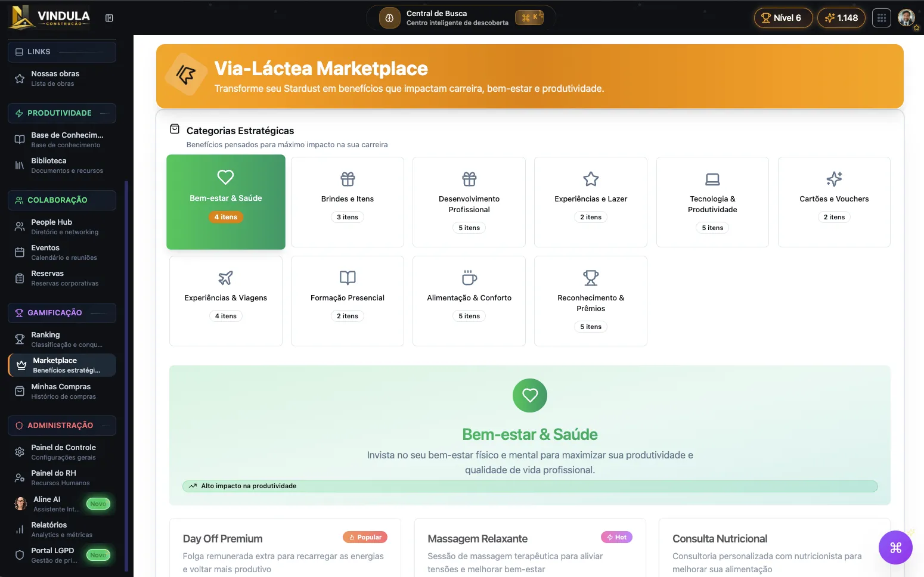
Task: Open the Marketplace menu item in the sidebar
Action: point(61,365)
